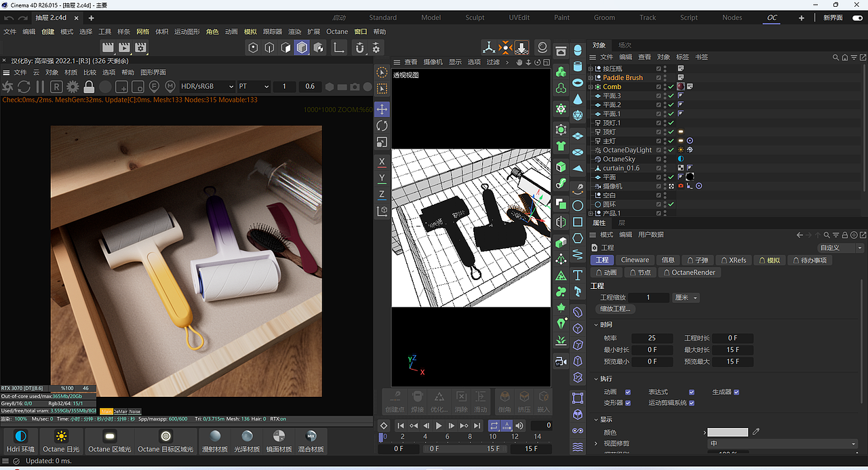
Task: Select the Rotate tool in viewport toolbar
Action: [x=382, y=125]
